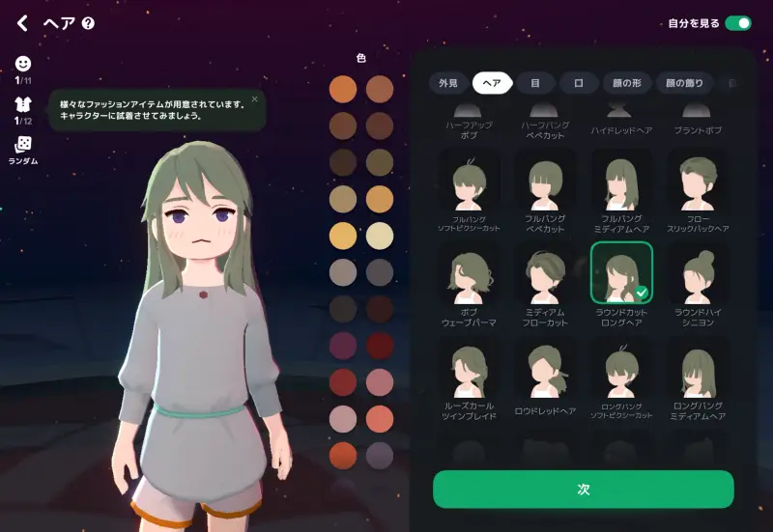Pick the plum purple hair color swatch

coord(343,346)
